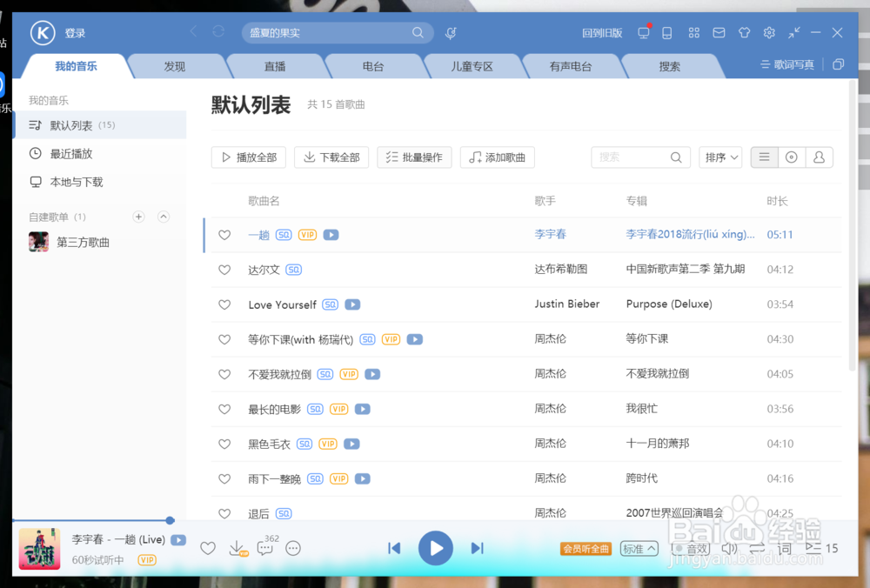This screenshot has height=588, width=870.
Task: Click the 下载全部 button
Action: click(331, 157)
